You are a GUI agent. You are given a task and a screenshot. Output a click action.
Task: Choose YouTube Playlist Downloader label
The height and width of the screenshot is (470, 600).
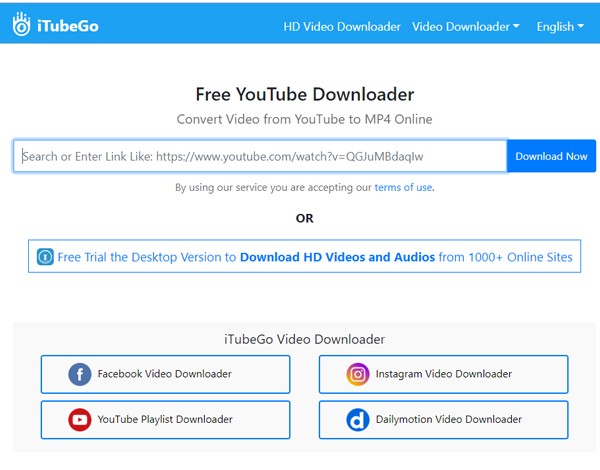[164, 420]
